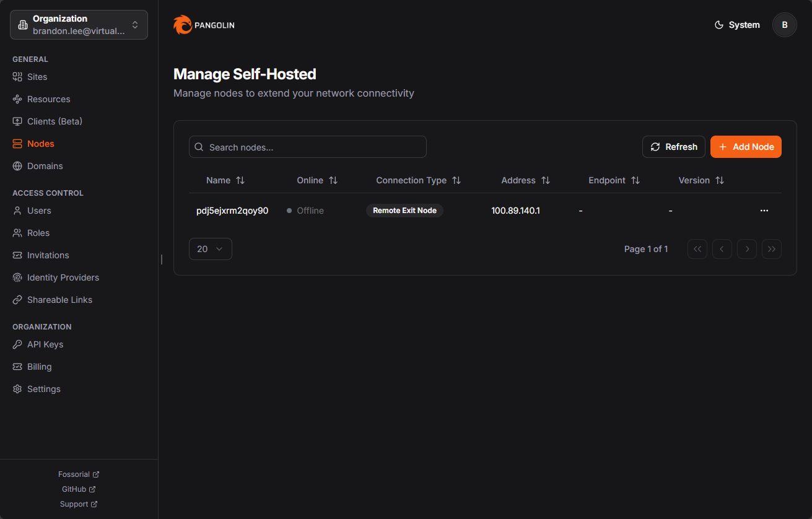Click node name pdj5ejxrm2qoy90

coord(232,211)
